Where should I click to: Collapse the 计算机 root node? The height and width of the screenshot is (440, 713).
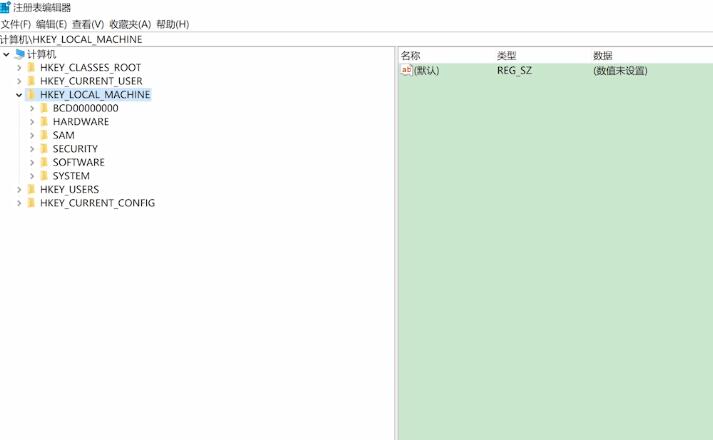pyautogui.click(x=6, y=55)
